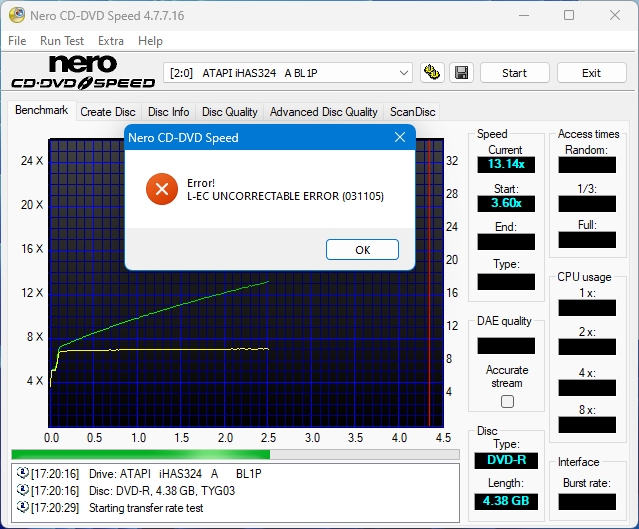Click the error text 'L-EC UNCORRECTABLE ERROR (031105)'

point(285,196)
